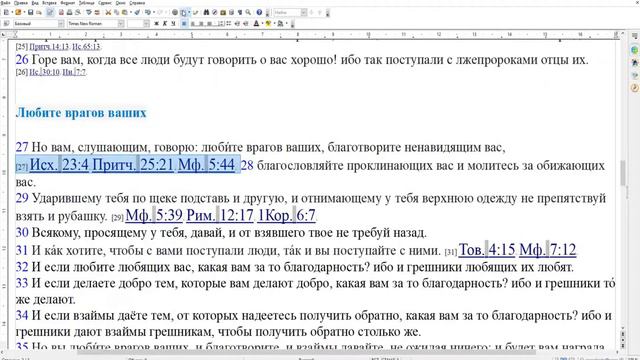640x360 pixels.
Task: Open undo history dropdown arrow
Action: [x=154, y=13]
